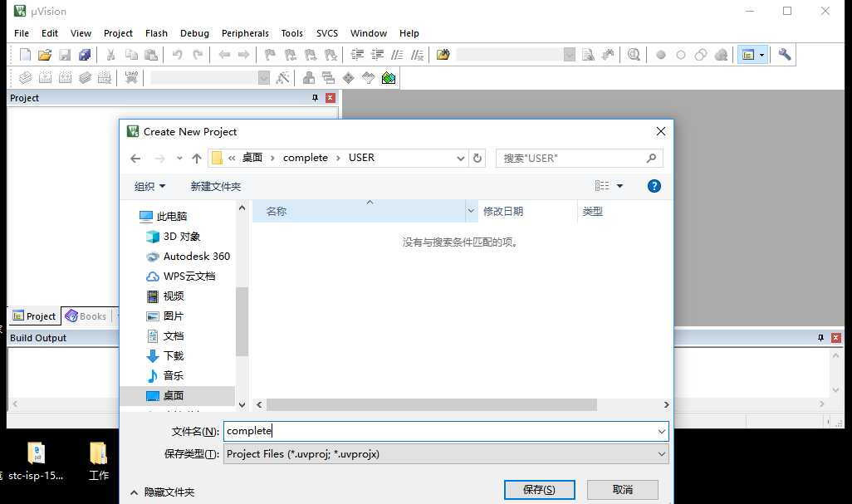Open the view options dropdown arrow in the dialog
This screenshot has width=852, height=504.
(619, 186)
